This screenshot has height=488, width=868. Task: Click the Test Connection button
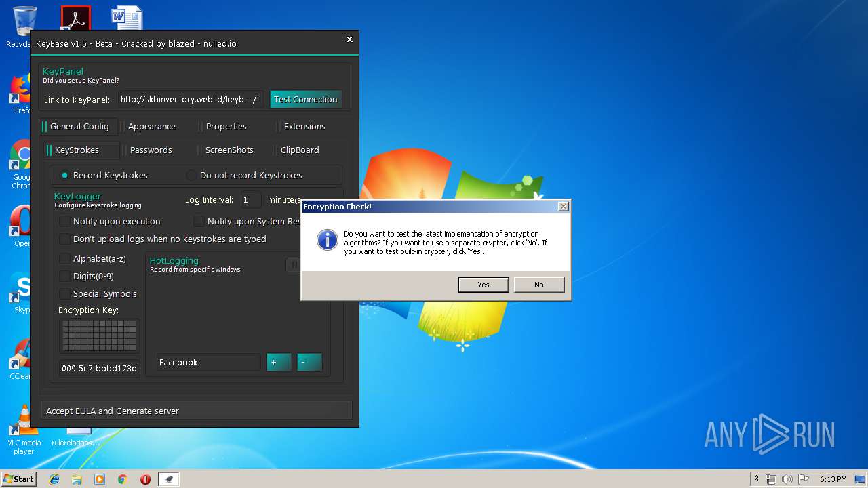(x=305, y=99)
